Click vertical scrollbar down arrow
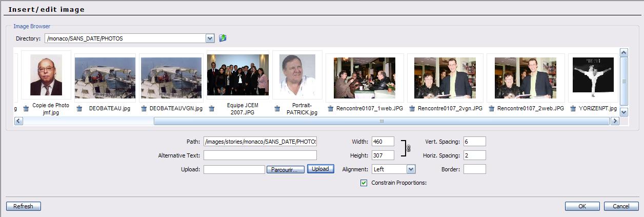 (x=624, y=112)
